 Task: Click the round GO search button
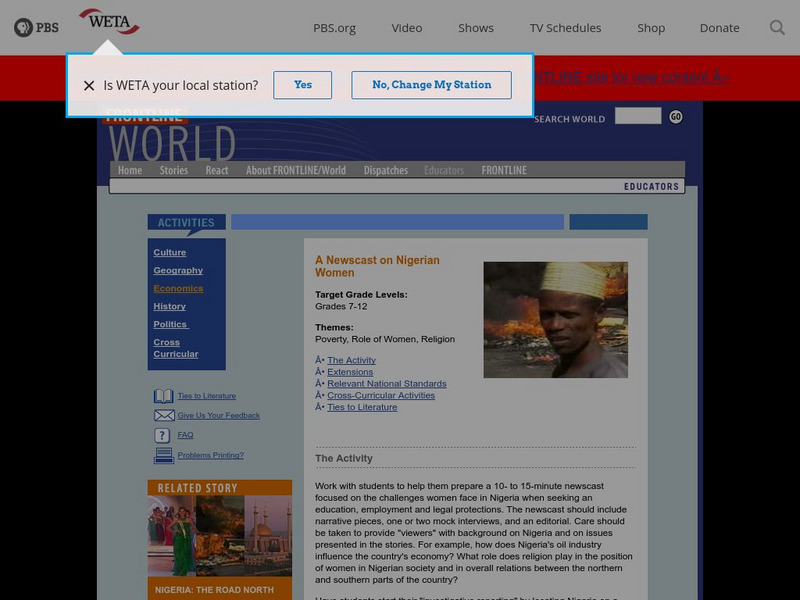coord(676,117)
